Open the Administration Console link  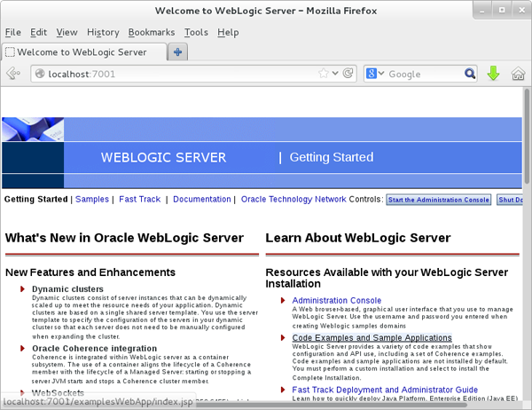[x=337, y=300]
